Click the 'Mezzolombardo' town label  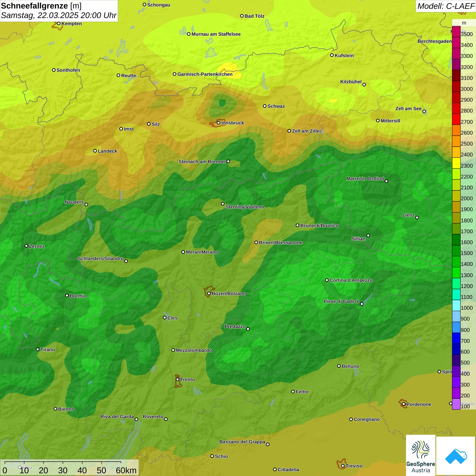pos(194,350)
